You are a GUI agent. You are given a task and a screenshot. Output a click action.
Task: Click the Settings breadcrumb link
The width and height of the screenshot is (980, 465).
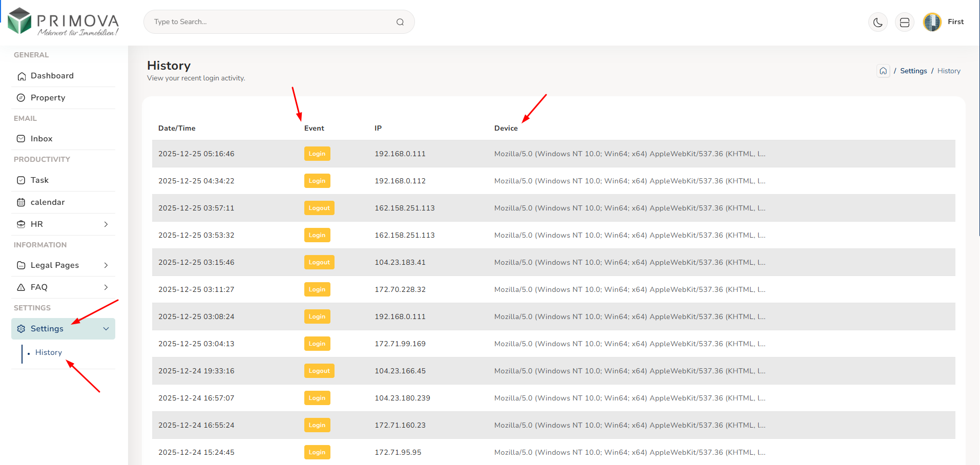coord(913,71)
